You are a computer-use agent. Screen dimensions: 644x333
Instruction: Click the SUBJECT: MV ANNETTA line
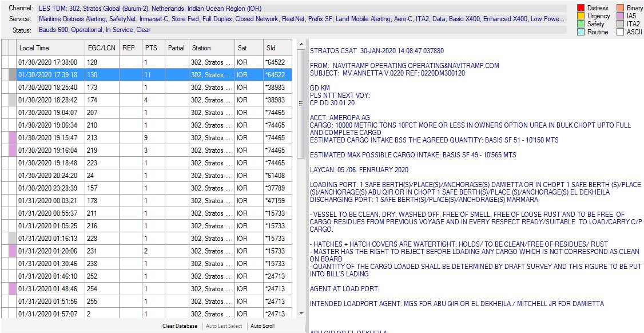pyautogui.click(x=387, y=73)
